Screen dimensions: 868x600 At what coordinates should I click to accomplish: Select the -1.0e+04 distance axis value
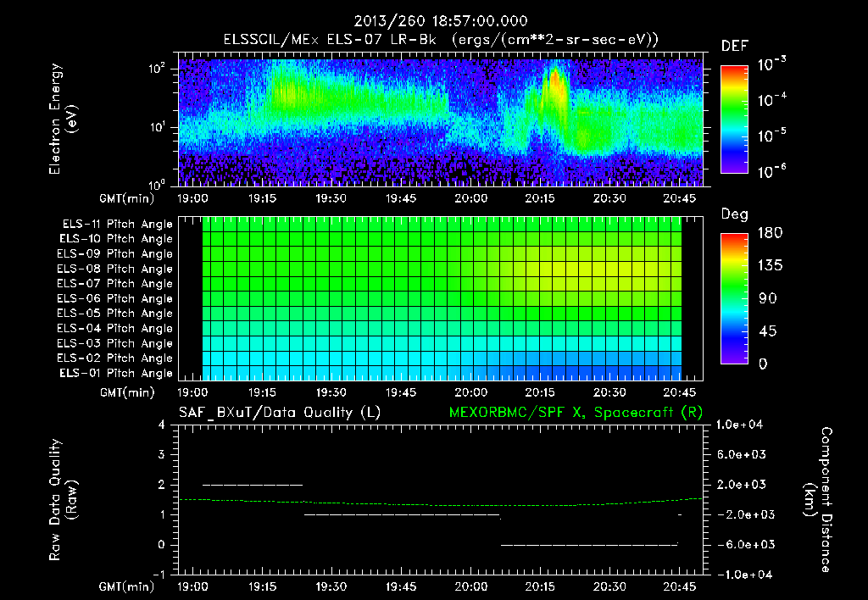coord(743,575)
